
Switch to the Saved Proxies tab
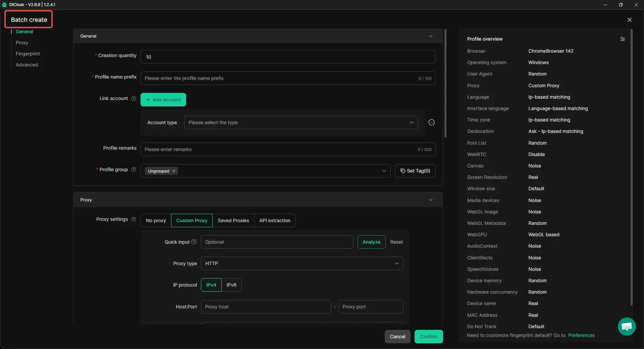coord(233,220)
